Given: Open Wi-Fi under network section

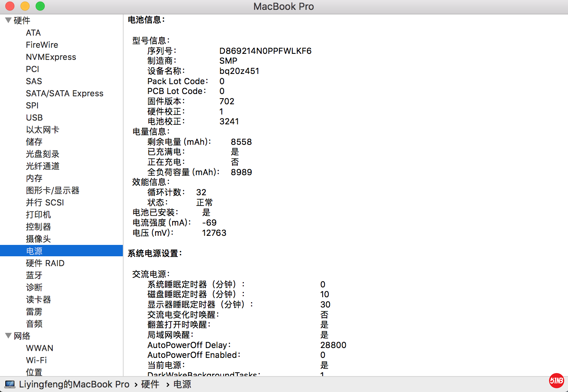Looking at the screenshot, I should coord(36,360).
